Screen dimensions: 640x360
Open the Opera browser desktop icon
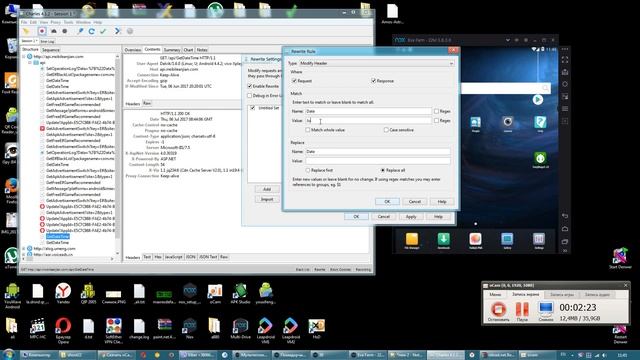63,329
